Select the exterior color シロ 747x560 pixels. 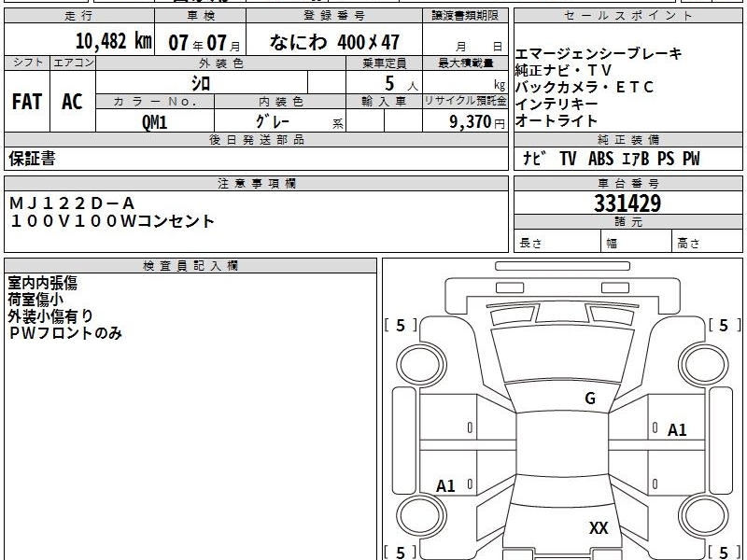201,83
